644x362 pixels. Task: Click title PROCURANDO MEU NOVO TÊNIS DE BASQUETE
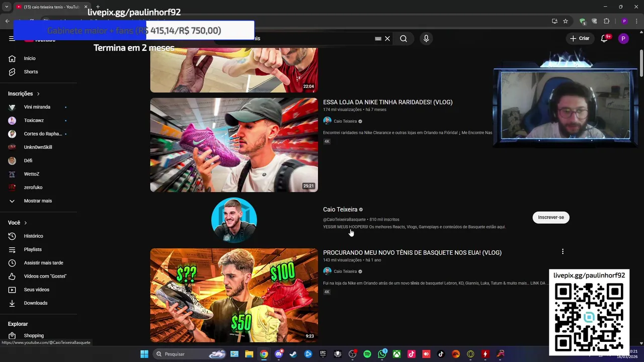pyautogui.click(x=412, y=253)
